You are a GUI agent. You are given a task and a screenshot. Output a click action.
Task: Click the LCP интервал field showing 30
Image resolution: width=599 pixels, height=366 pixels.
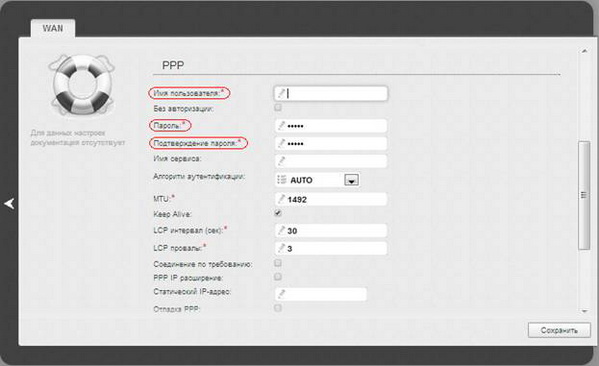point(331,230)
